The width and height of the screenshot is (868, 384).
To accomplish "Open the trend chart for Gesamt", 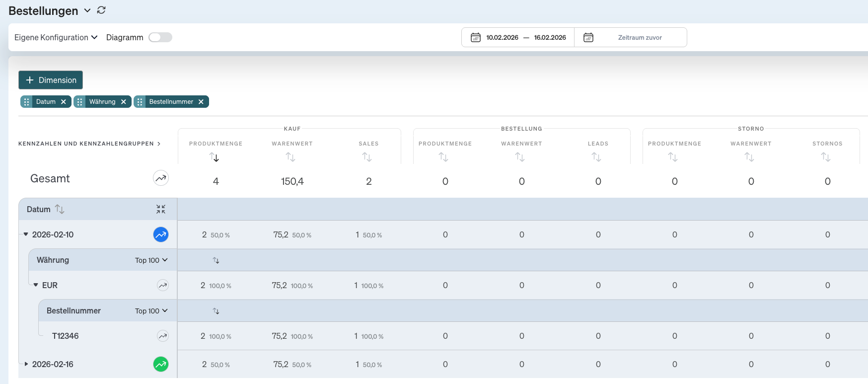I will click(160, 178).
